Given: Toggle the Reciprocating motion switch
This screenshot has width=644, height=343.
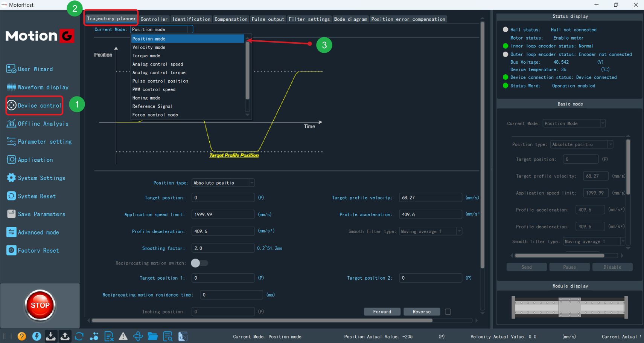Looking at the screenshot, I should [199, 263].
